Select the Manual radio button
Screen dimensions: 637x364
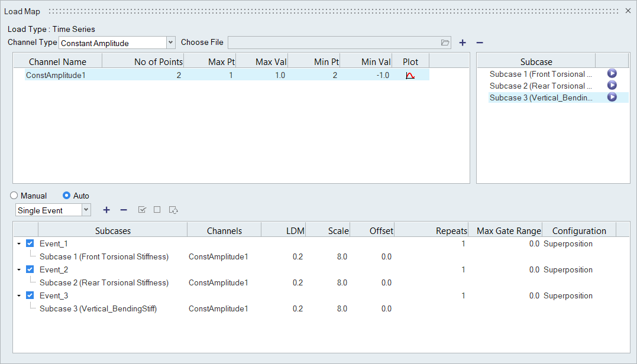pos(14,196)
